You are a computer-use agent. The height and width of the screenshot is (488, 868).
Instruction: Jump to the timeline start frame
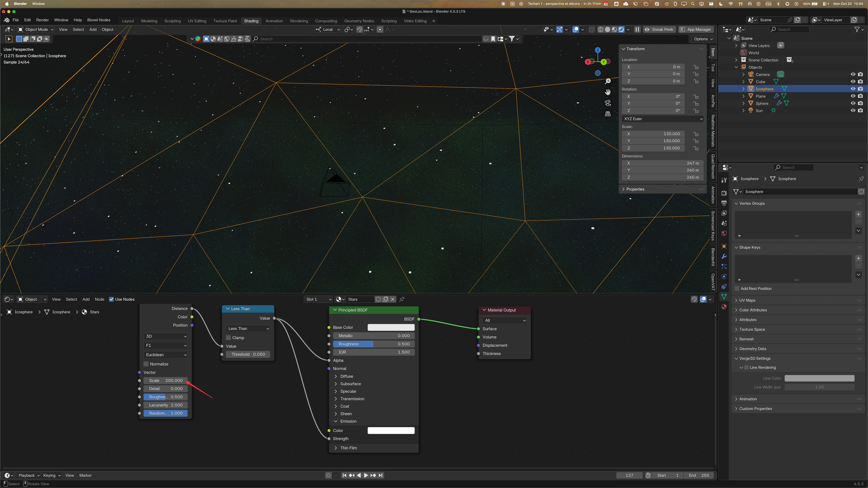[x=344, y=475]
